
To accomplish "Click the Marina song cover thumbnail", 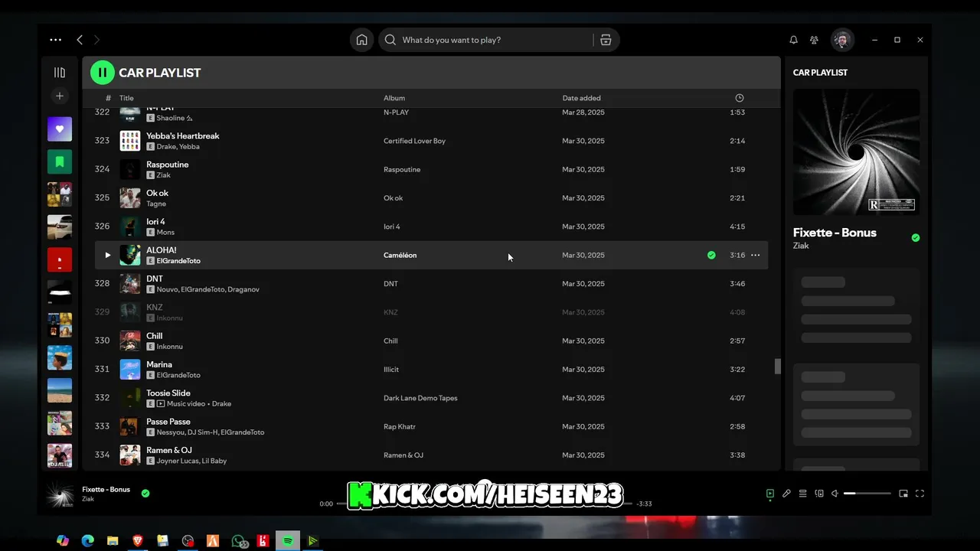I will [130, 370].
